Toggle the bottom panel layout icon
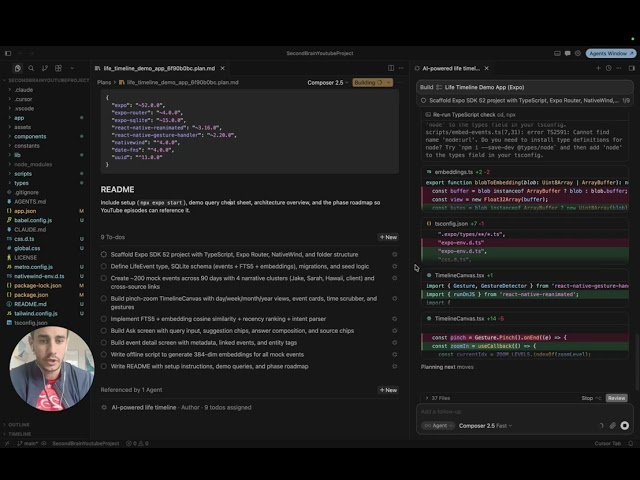The width and height of the screenshot is (640, 480). tap(557, 53)
